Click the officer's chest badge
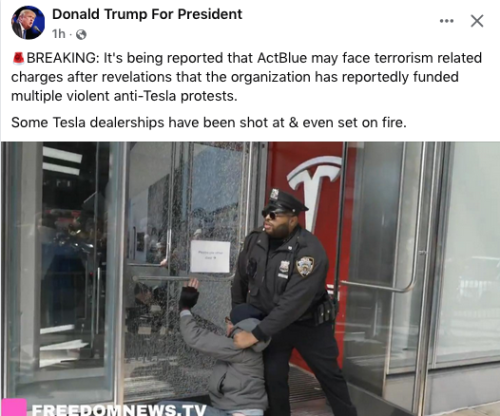The image size is (500, 416). (x=284, y=267)
